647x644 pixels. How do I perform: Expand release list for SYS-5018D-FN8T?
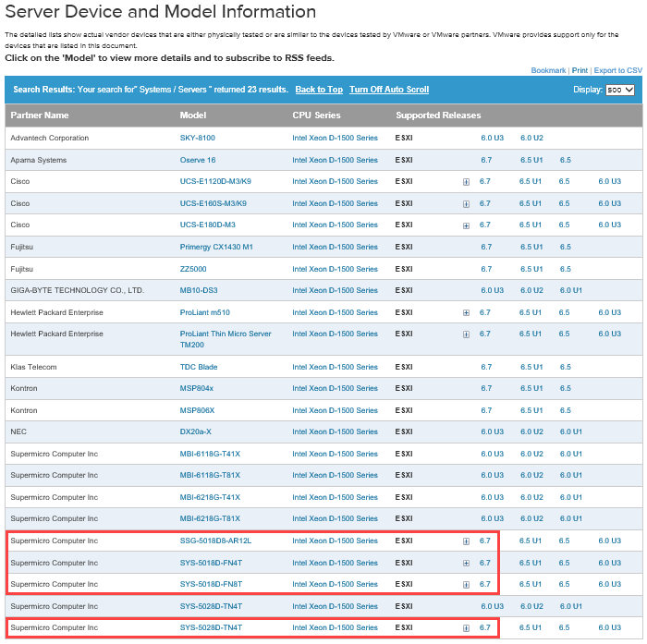point(466,585)
